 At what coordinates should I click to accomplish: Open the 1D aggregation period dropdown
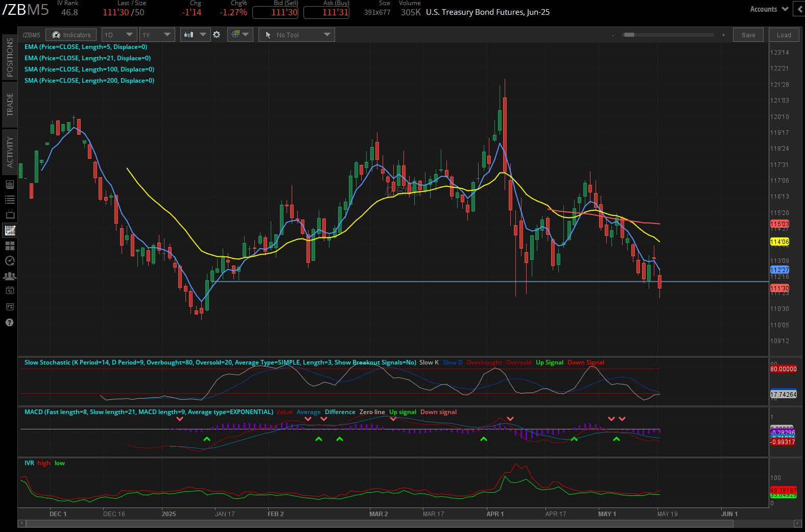(119, 35)
